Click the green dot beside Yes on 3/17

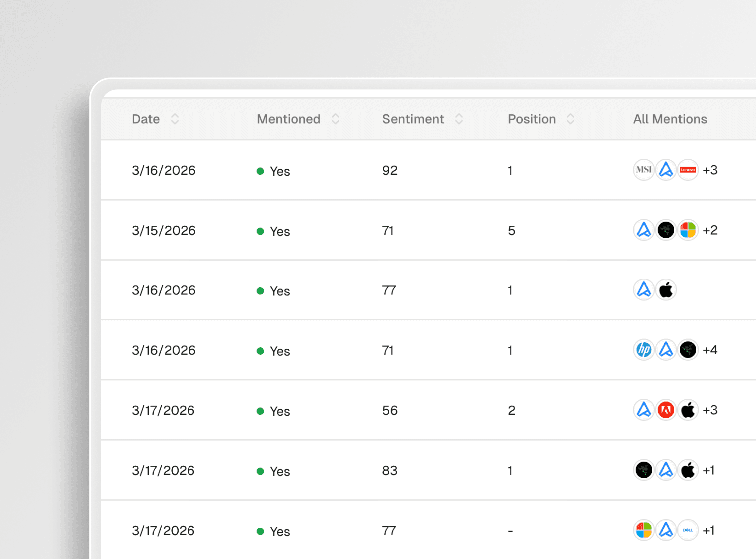(260, 411)
